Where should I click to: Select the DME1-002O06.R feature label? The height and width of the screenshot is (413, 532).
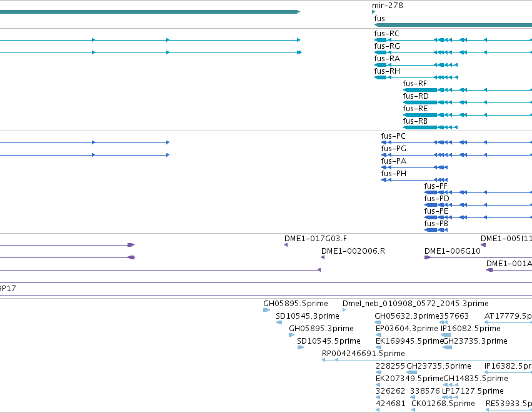click(x=353, y=251)
